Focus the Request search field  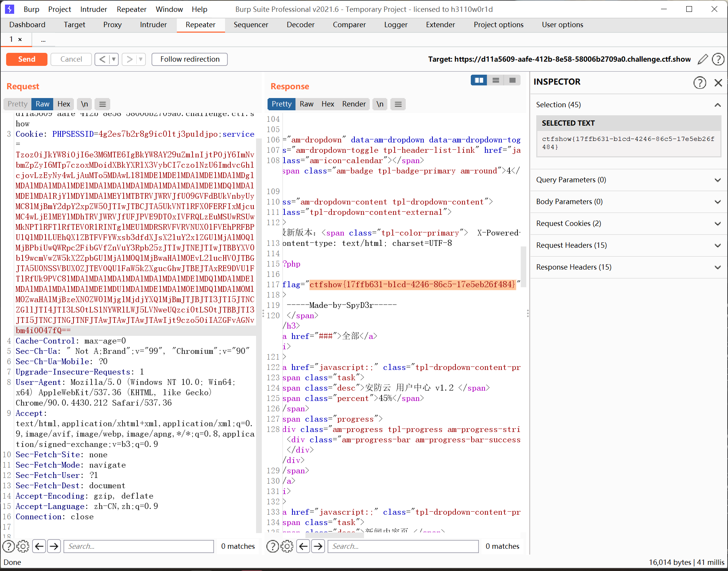coord(139,546)
